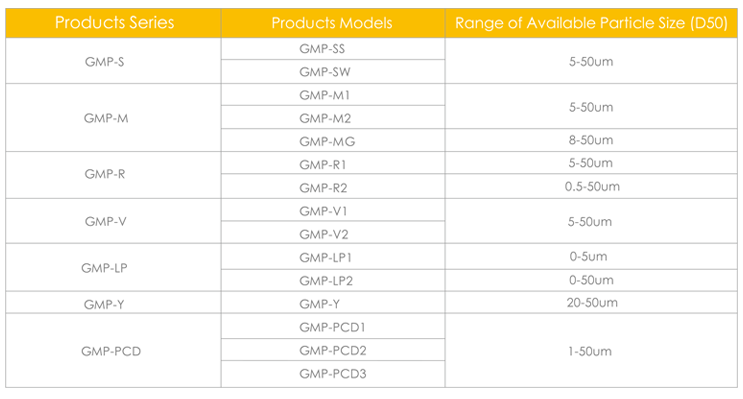Click the 20-50um particle size cell
The width and height of the screenshot is (743, 399).
click(x=591, y=302)
